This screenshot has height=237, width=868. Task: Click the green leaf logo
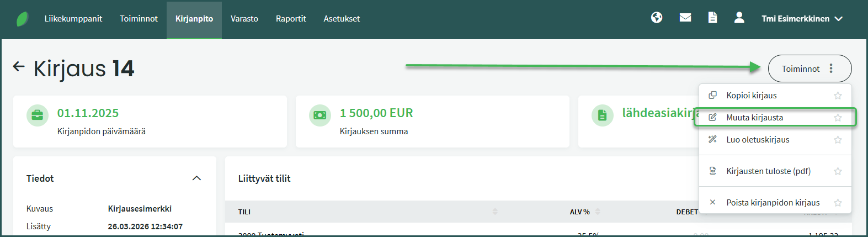23,19
